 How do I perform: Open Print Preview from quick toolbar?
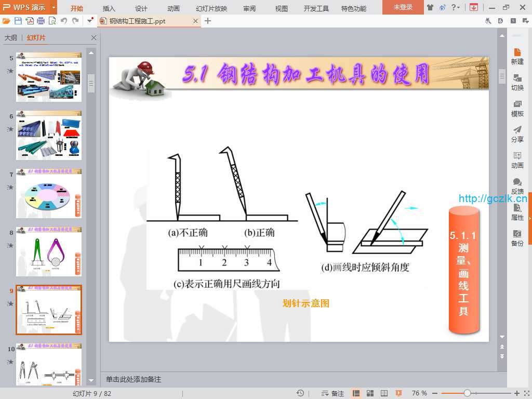click(x=52, y=21)
